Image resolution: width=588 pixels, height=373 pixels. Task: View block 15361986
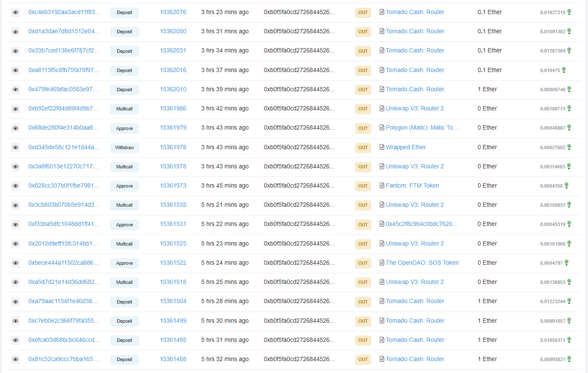point(173,108)
